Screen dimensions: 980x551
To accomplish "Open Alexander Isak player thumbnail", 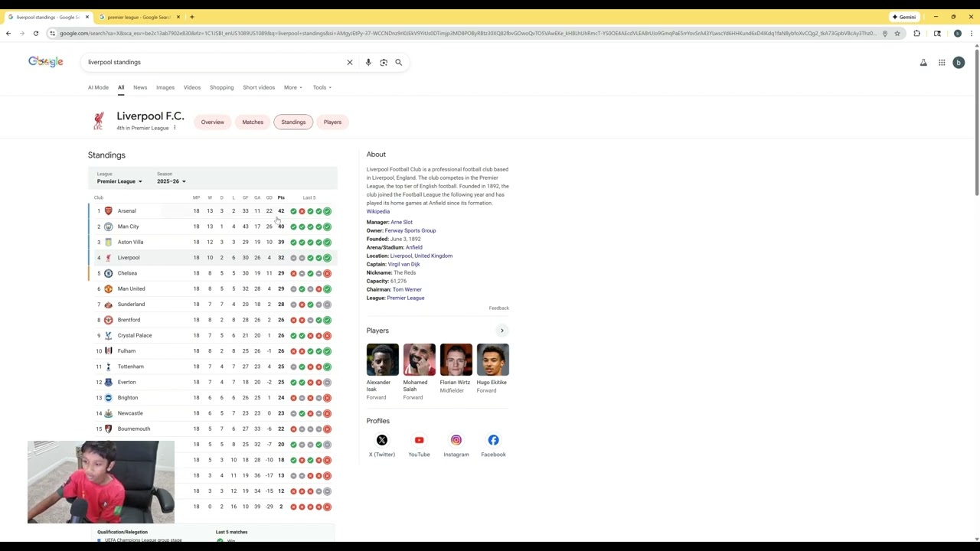I will [x=383, y=360].
